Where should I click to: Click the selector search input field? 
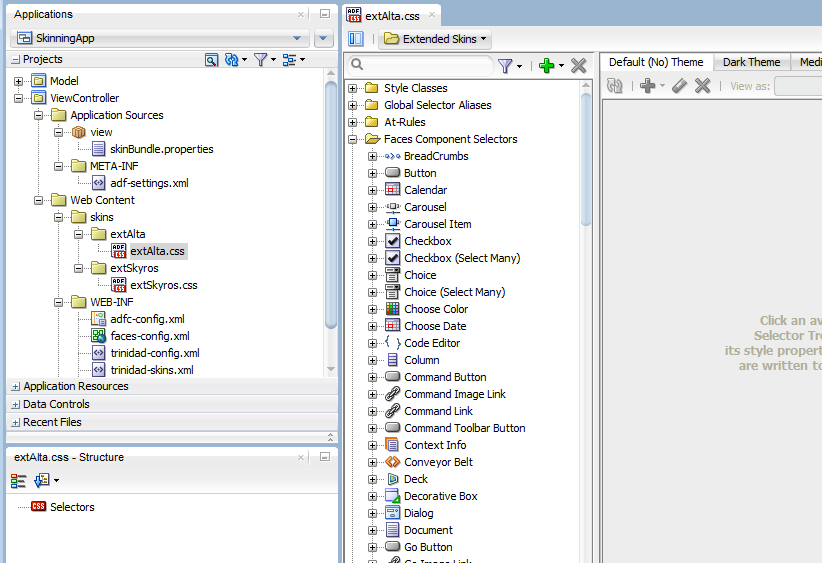[x=420, y=64]
